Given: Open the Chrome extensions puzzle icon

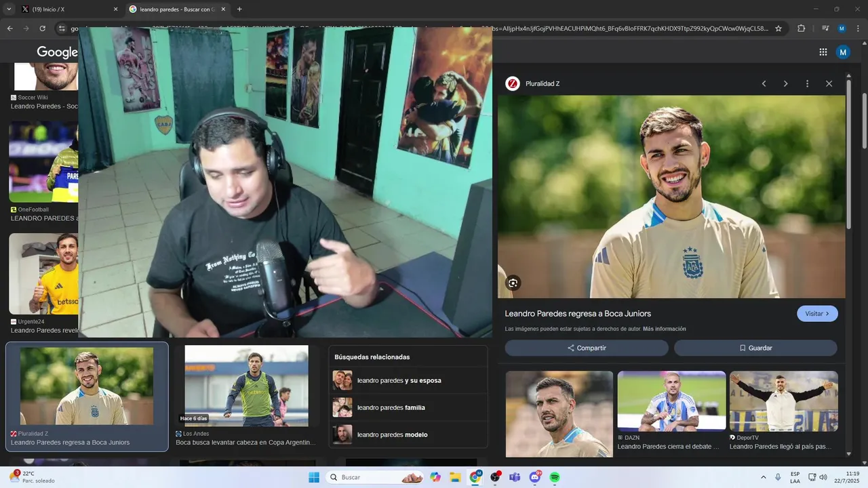Looking at the screenshot, I should pos(802,28).
